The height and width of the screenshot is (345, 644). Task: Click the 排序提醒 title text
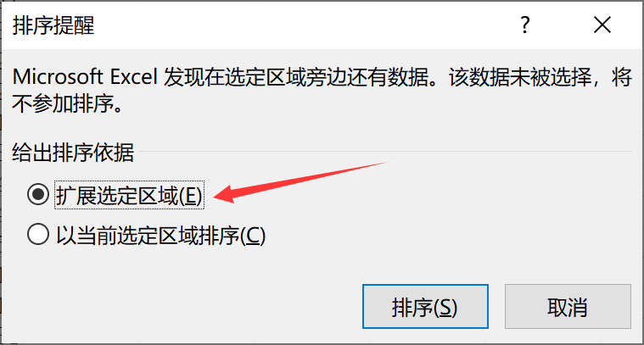(x=53, y=25)
